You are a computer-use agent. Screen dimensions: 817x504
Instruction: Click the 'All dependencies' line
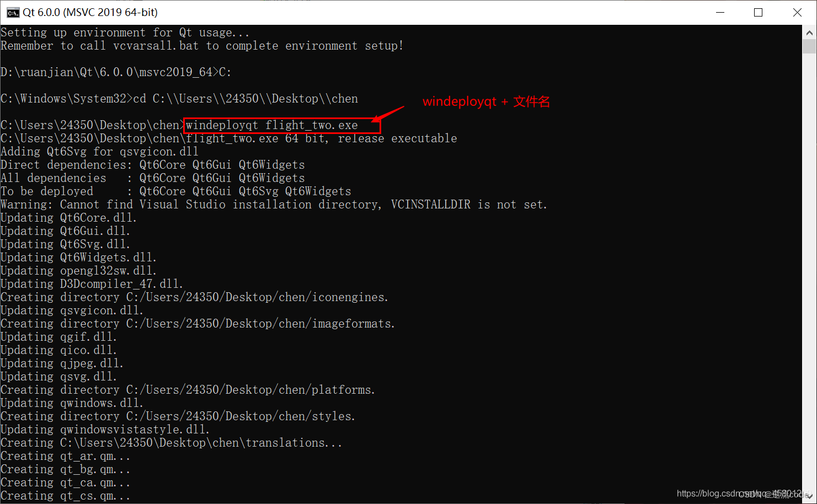click(153, 178)
